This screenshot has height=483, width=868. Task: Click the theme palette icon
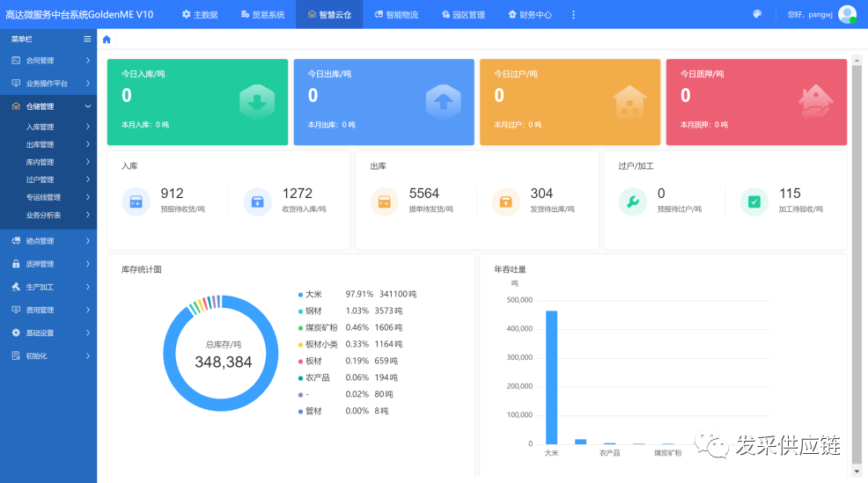tap(757, 14)
